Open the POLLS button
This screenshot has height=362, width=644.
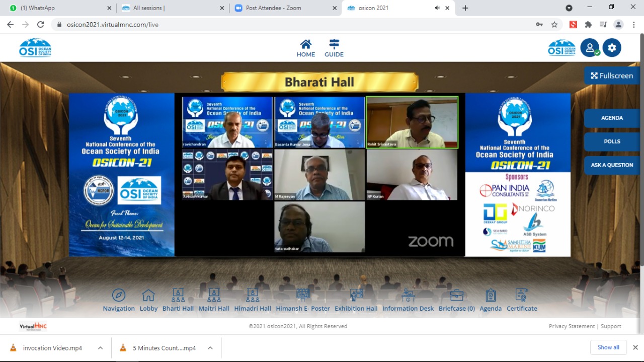pos(612,141)
